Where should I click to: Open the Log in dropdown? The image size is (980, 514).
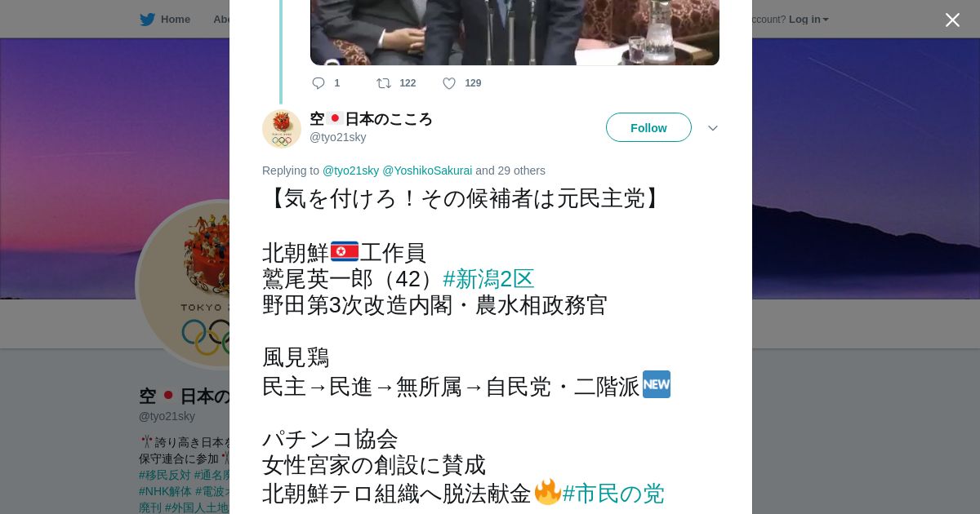tap(808, 20)
